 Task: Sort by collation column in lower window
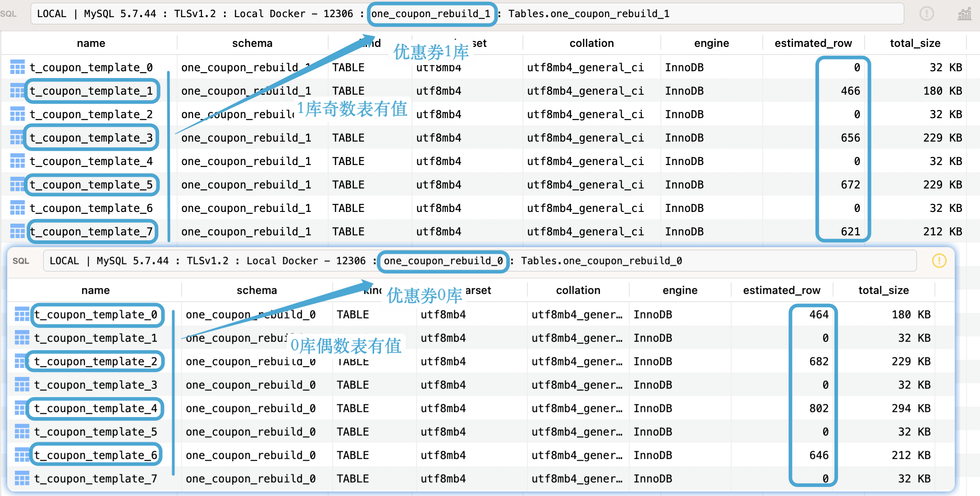pos(578,290)
